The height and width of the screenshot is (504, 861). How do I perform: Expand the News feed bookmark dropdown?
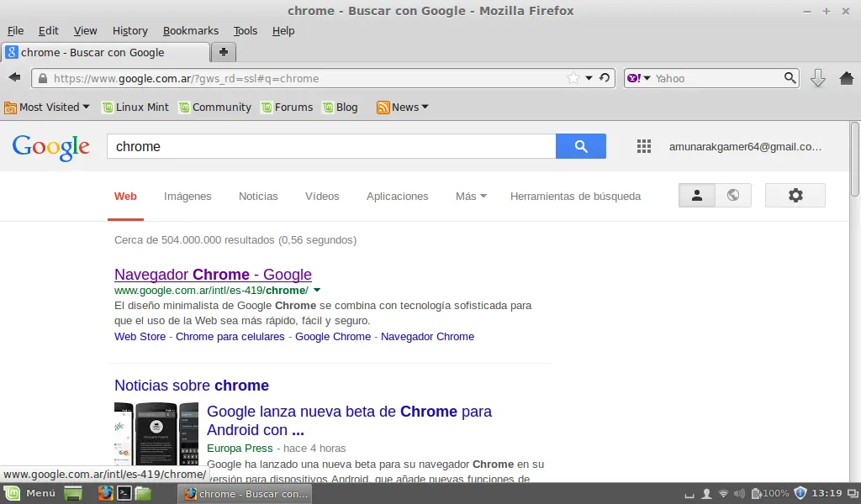[403, 107]
